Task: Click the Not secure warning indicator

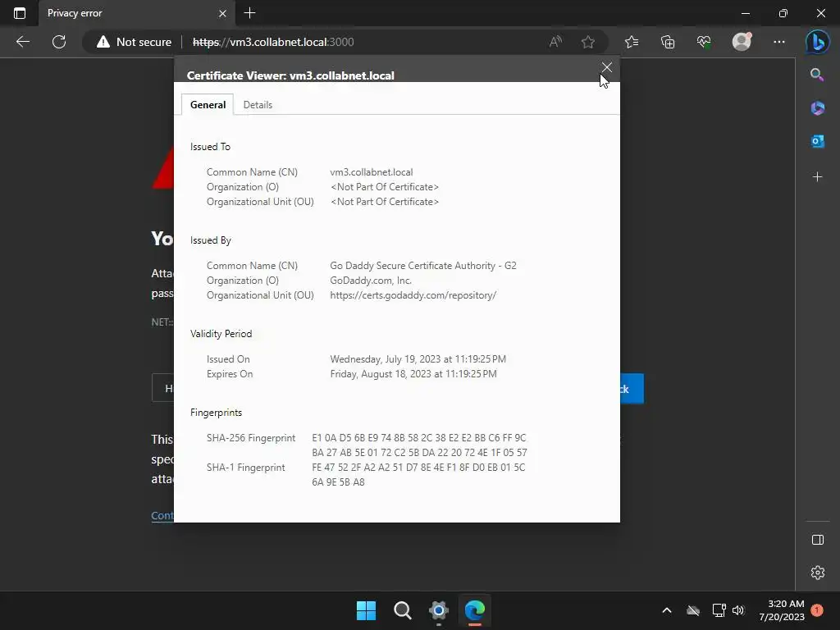Action: (x=134, y=42)
